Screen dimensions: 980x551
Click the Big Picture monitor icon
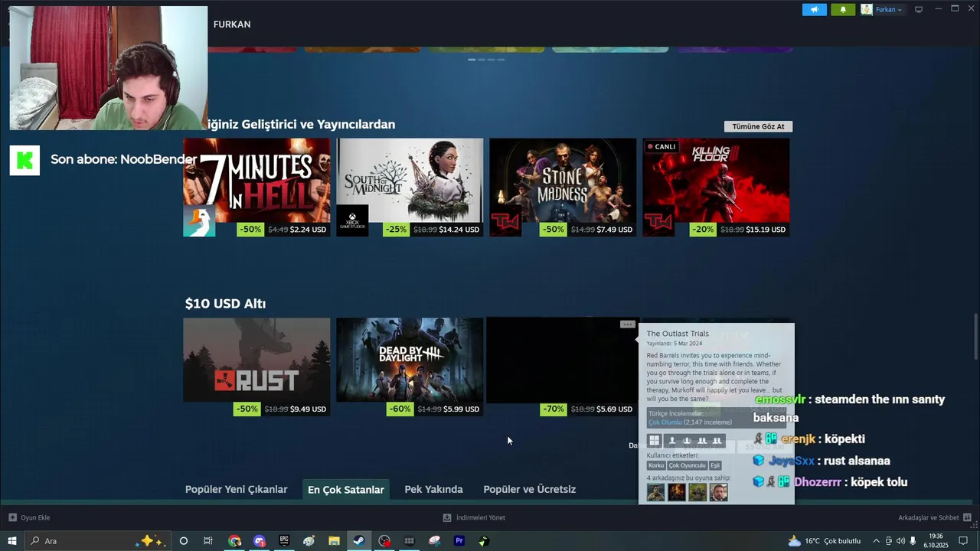[x=919, y=9]
